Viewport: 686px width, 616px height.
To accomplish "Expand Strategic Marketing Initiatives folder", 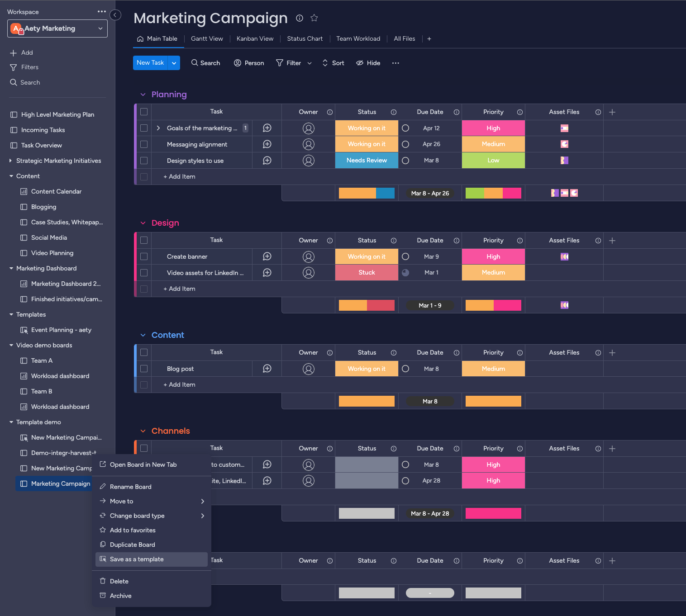I will [10, 161].
